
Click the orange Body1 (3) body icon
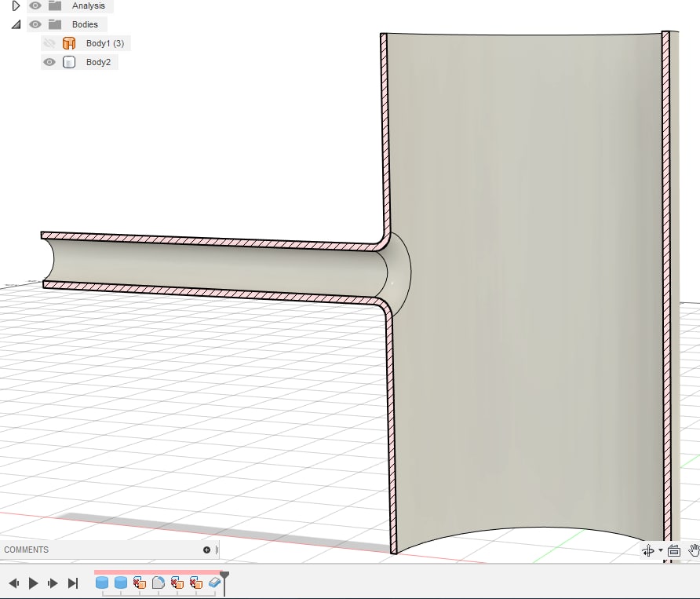point(69,43)
